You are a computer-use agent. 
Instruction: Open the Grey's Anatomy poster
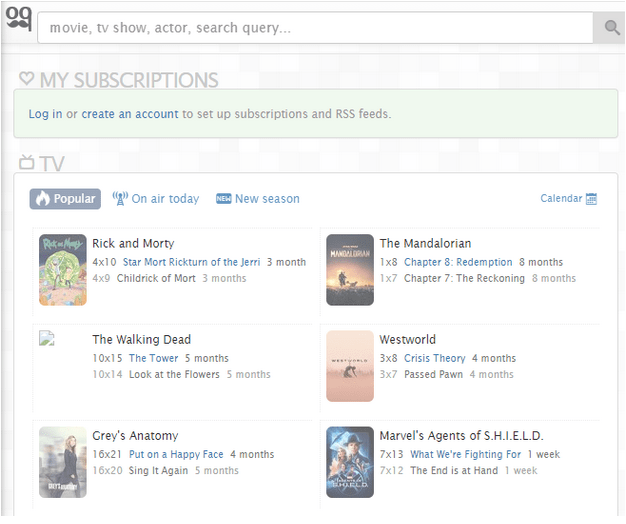point(63,462)
